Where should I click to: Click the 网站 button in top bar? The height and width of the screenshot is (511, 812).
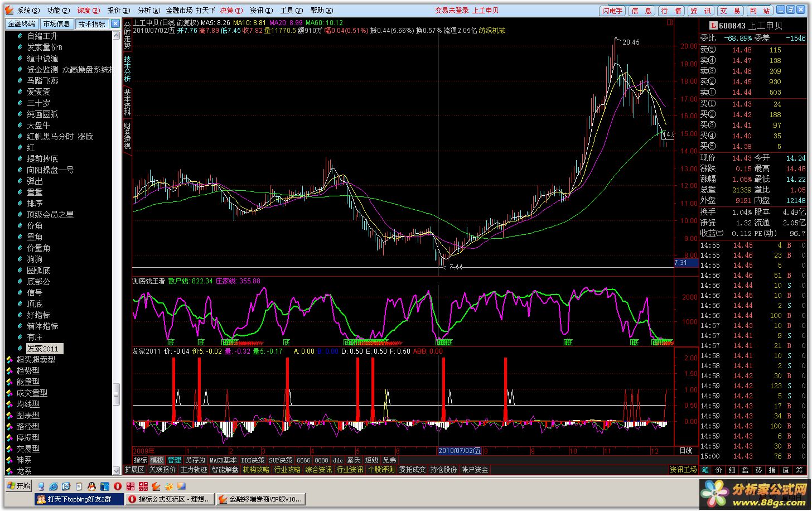[x=759, y=11]
